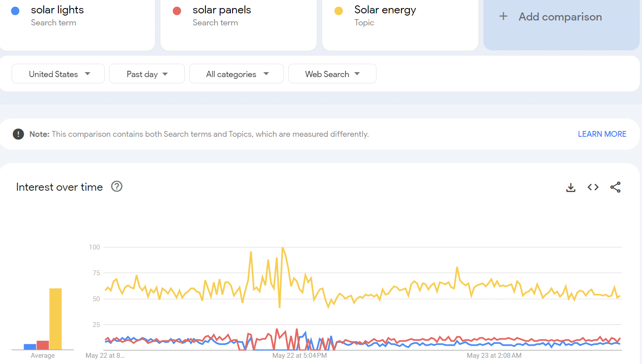Click the Add comparison button
This screenshot has height=364, width=642.
coord(560,16)
